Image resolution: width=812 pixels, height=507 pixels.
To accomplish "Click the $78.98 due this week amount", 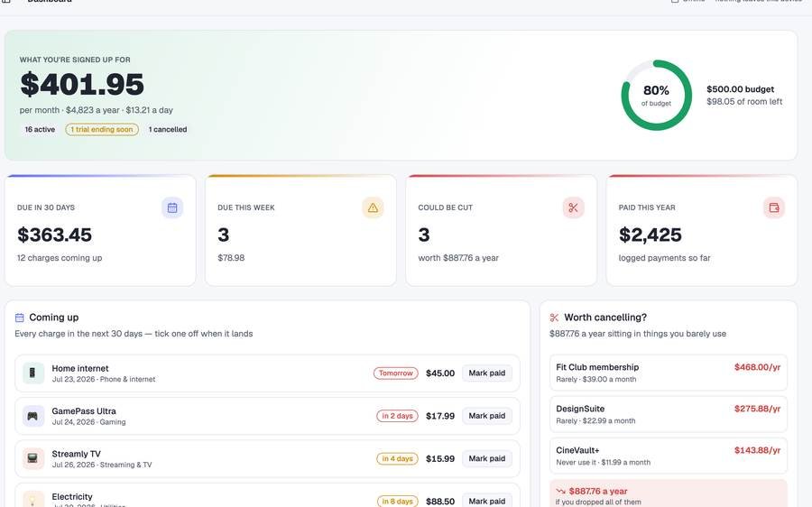I will click(231, 258).
